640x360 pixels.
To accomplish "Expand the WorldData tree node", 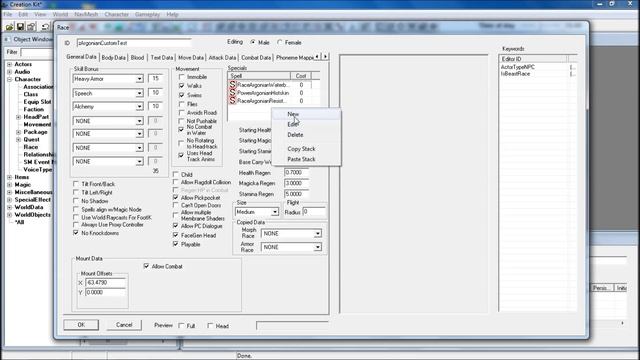I will 9,207.
